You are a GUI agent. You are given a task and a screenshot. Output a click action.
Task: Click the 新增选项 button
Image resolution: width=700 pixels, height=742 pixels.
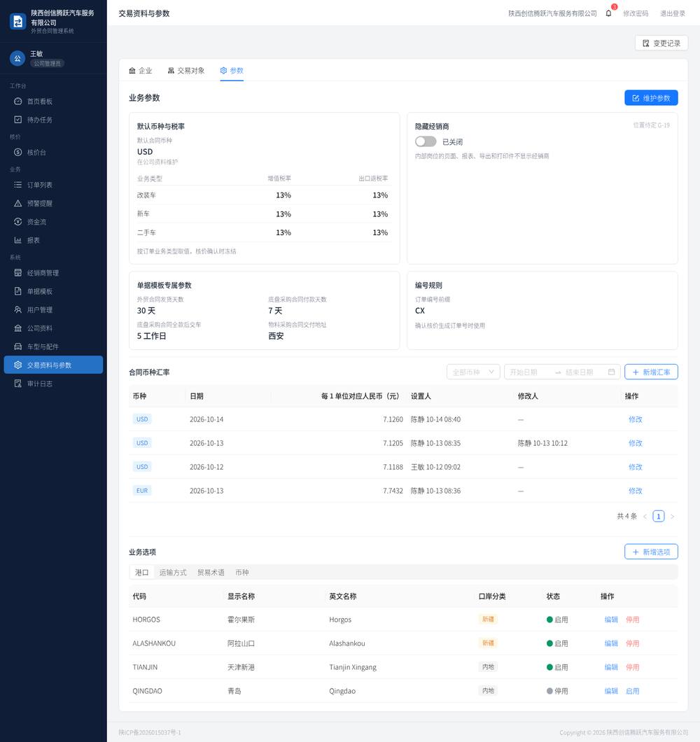(651, 552)
